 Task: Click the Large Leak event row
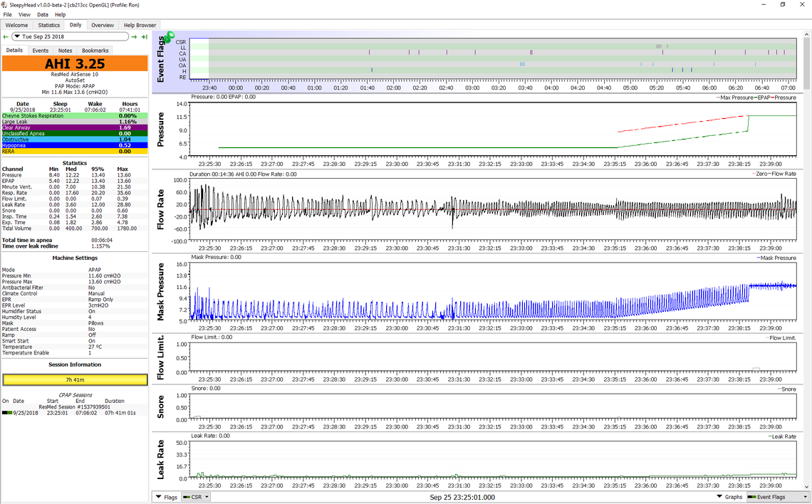tap(75, 122)
